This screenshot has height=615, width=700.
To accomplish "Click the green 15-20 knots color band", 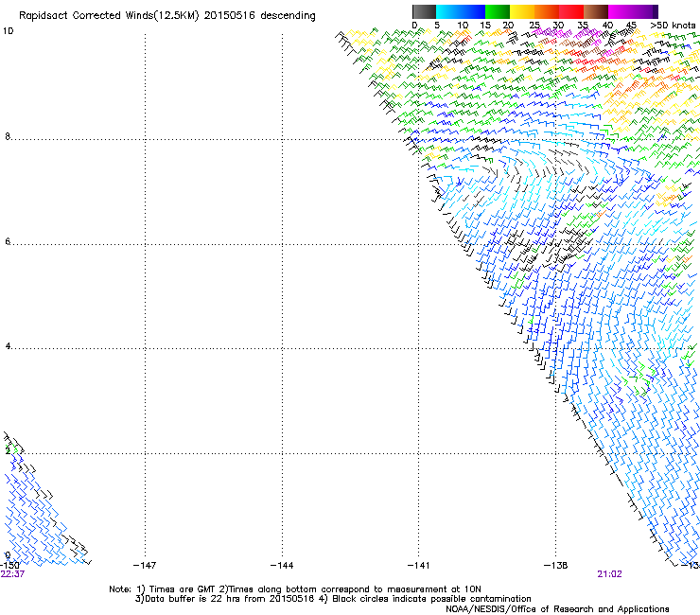I will tap(498, 11).
